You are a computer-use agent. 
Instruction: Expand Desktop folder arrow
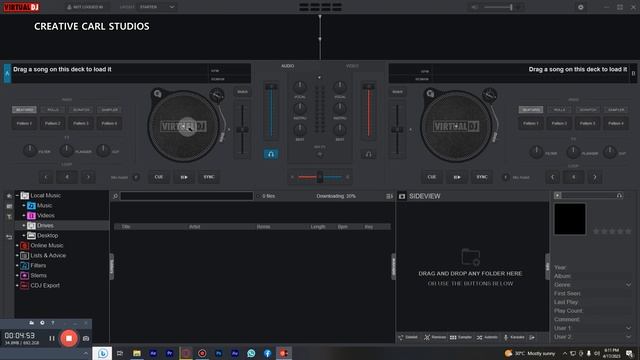(x=24, y=236)
